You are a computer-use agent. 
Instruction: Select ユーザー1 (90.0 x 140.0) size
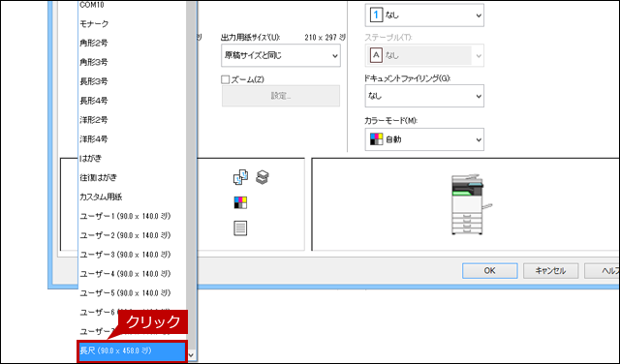coord(132,216)
